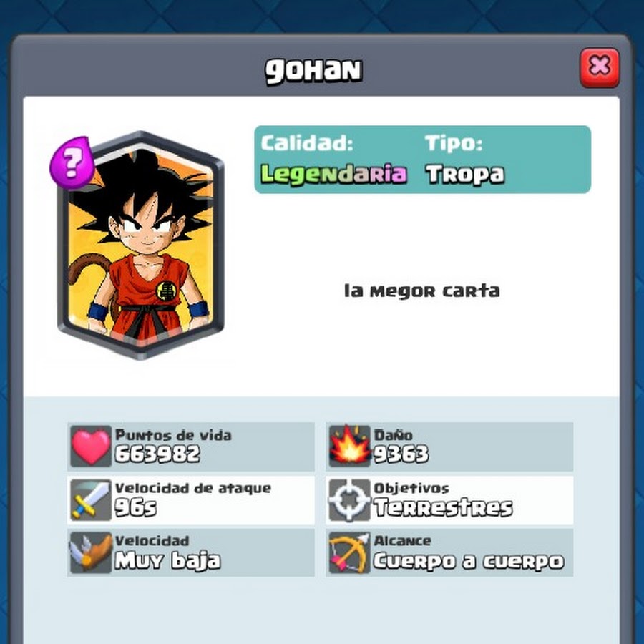Click the Velocidad de ataque 96s row
Image resolution: width=644 pixels, height=644 pixels.
coord(191,500)
